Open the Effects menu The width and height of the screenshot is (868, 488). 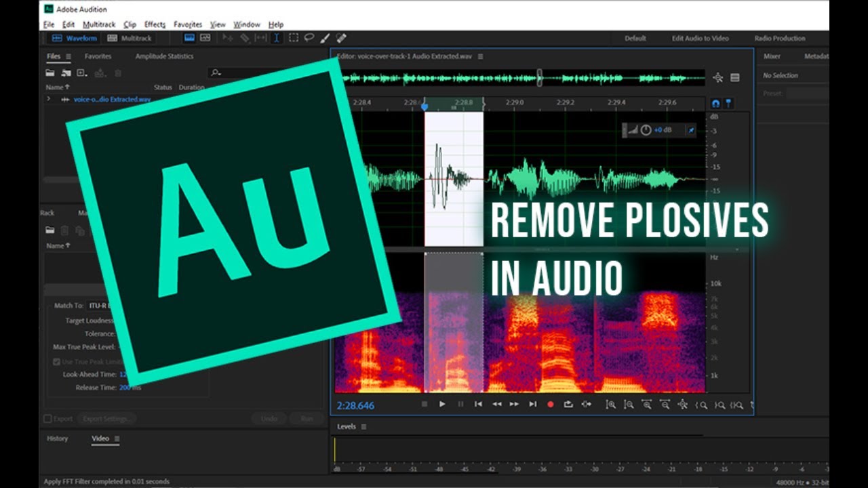155,24
